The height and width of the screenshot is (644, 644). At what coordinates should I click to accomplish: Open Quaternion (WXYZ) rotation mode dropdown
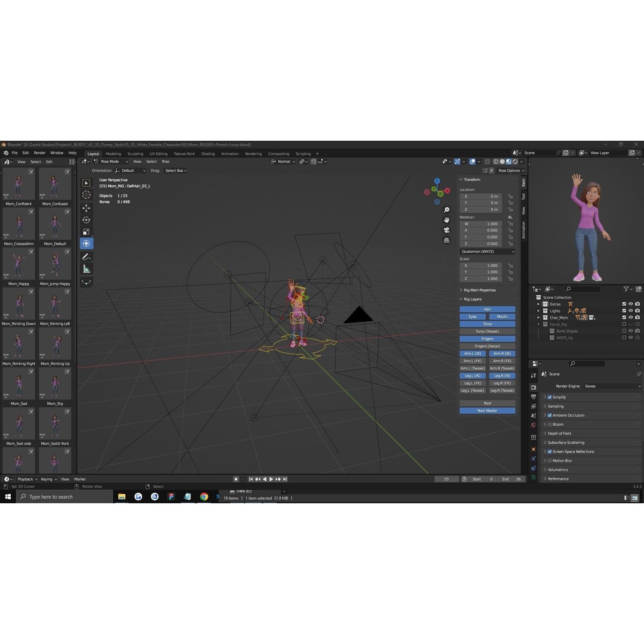[x=487, y=252]
